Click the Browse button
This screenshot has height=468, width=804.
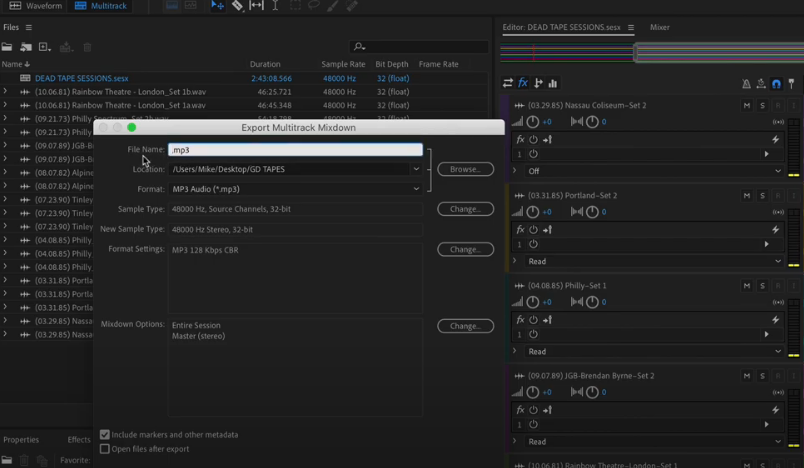coord(466,169)
